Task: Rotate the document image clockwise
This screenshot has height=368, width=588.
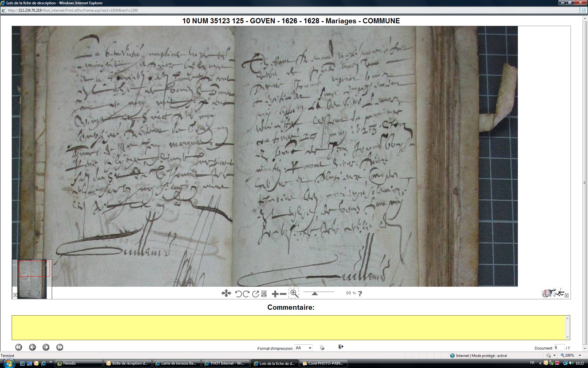Action: 246,294
